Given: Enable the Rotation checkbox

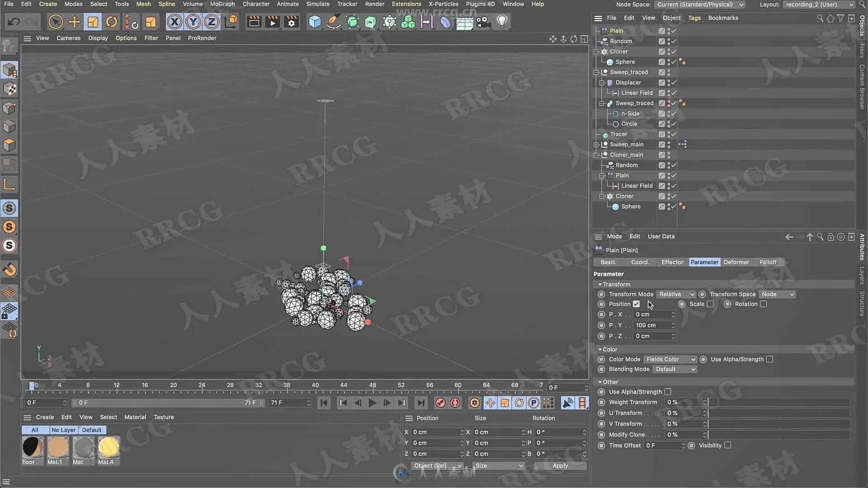Looking at the screenshot, I should (764, 304).
